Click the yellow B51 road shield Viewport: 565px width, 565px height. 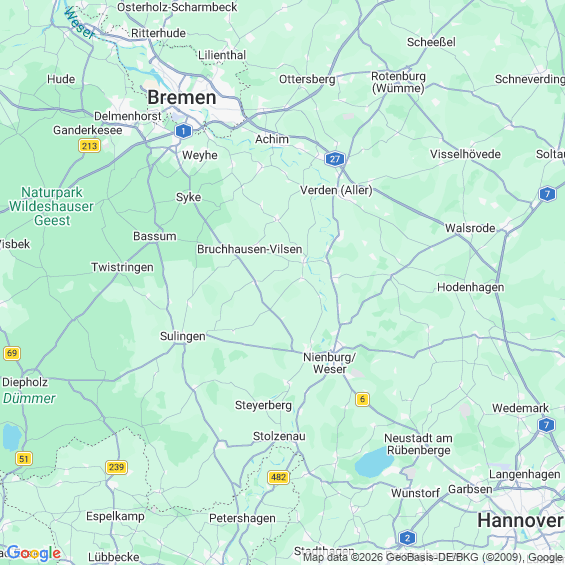click(x=24, y=459)
